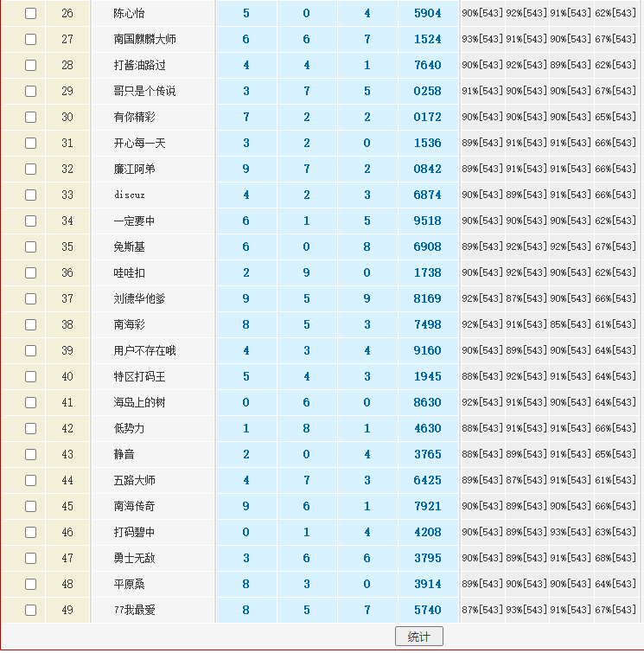Open the user 勇士无敌
The height and width of the screenshot is (653, 644).
(x=134, y=559)
